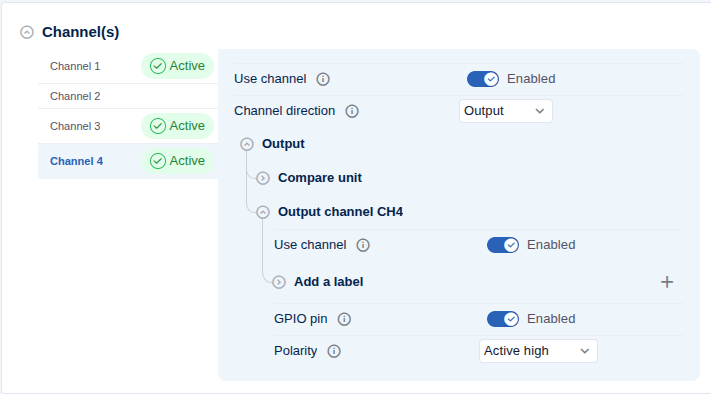Click the bold Output heading text

pyautogui.click(x=283, y=144)
